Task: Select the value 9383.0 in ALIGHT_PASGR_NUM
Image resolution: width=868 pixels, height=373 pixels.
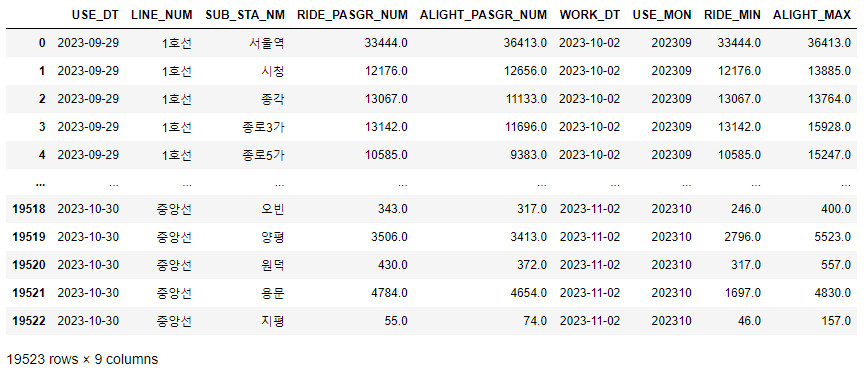Action: pyautogui.click(x=529, y=155)
